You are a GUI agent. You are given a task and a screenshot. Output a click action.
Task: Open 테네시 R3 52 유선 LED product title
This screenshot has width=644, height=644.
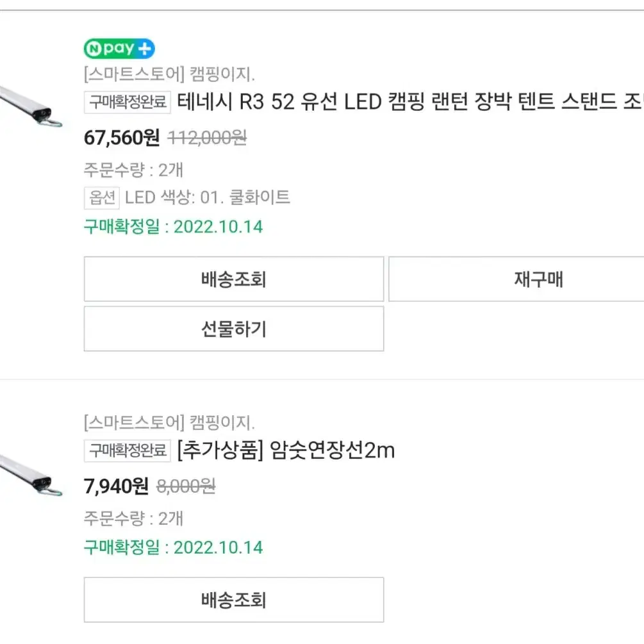pos(410,101)
